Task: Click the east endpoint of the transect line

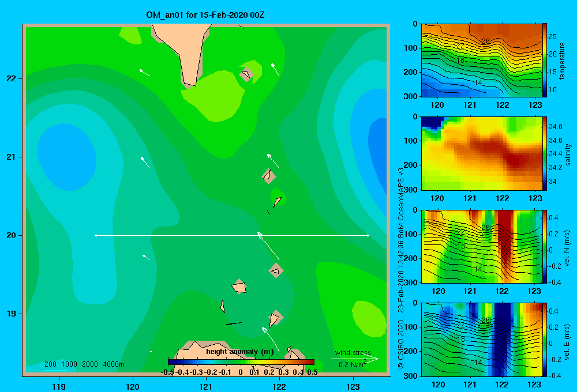Action: click(x=368, y=235)
